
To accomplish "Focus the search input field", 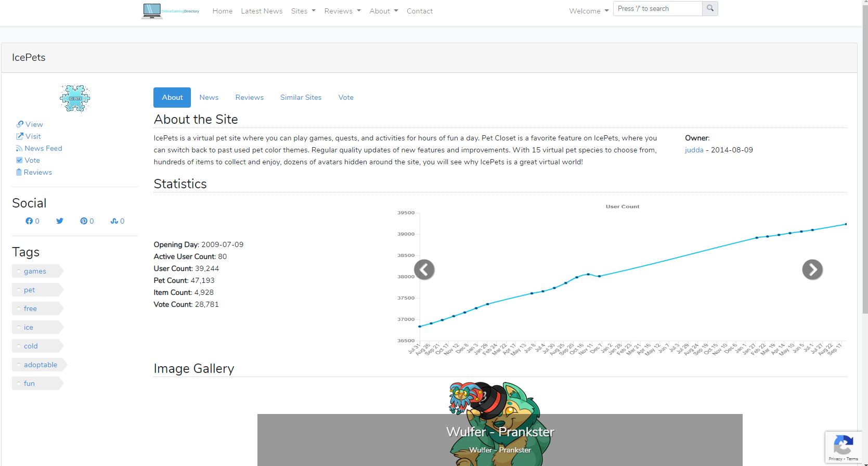I will pos(658,8).
